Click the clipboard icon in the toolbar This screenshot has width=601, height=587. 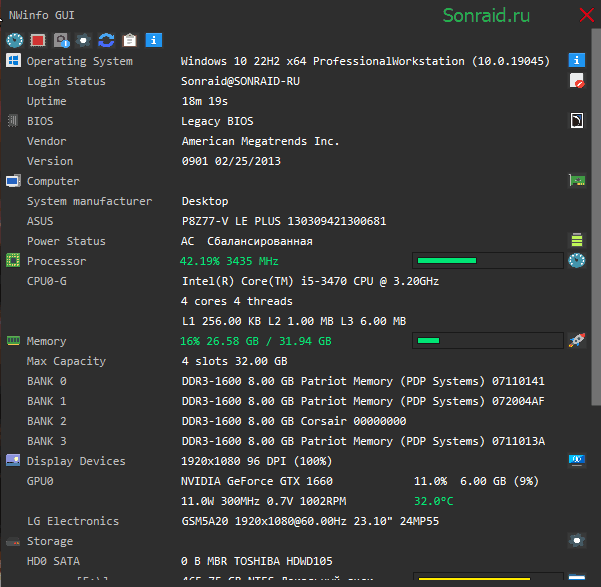click(130, 40)
